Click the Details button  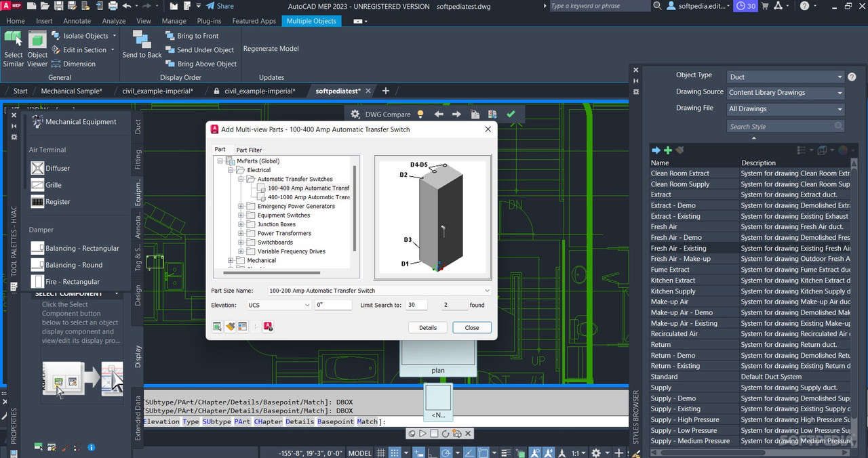[x=428, y=327]
